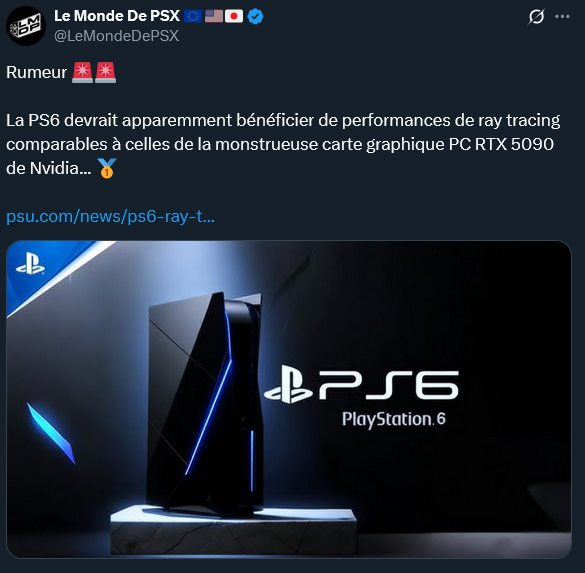Open the psu.com/news/ps6-ray-t… link

tap(110, 216)
